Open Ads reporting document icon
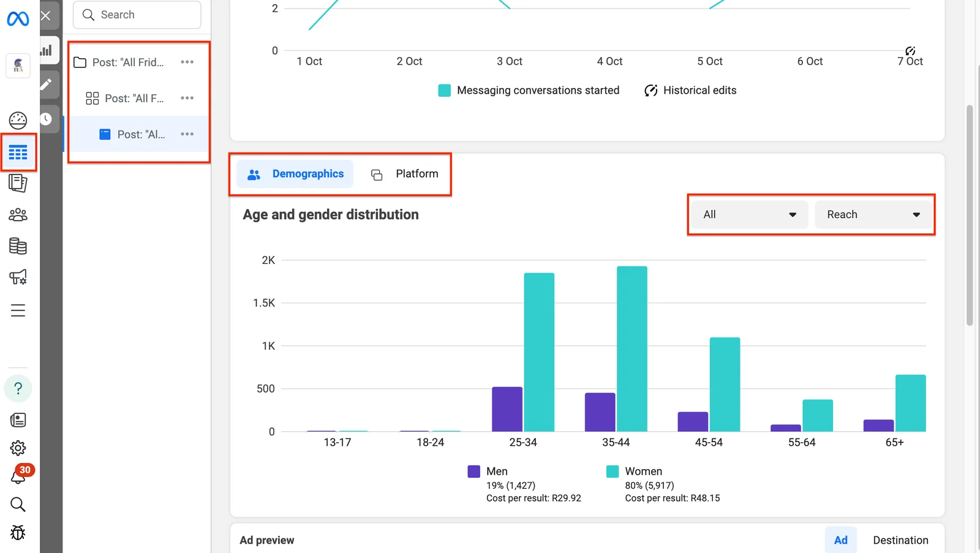 [18, 183]
